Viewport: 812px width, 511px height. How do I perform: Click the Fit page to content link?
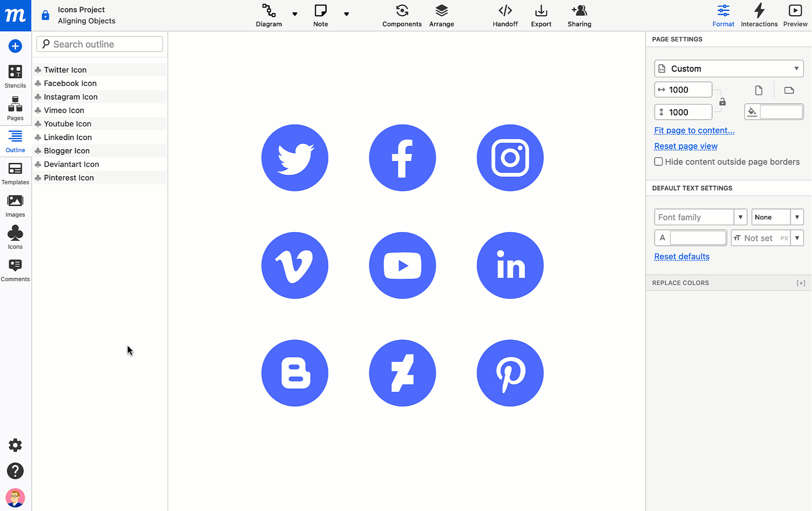coord(694,130)
